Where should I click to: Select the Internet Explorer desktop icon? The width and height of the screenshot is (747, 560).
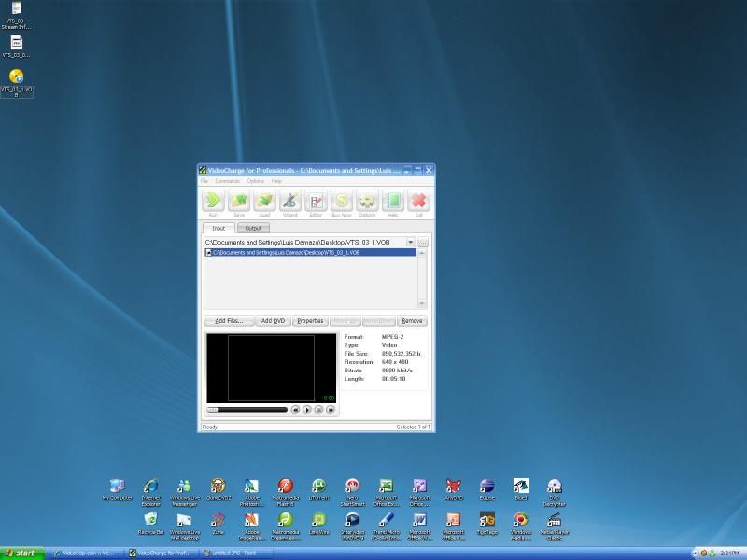pos(151,493)
